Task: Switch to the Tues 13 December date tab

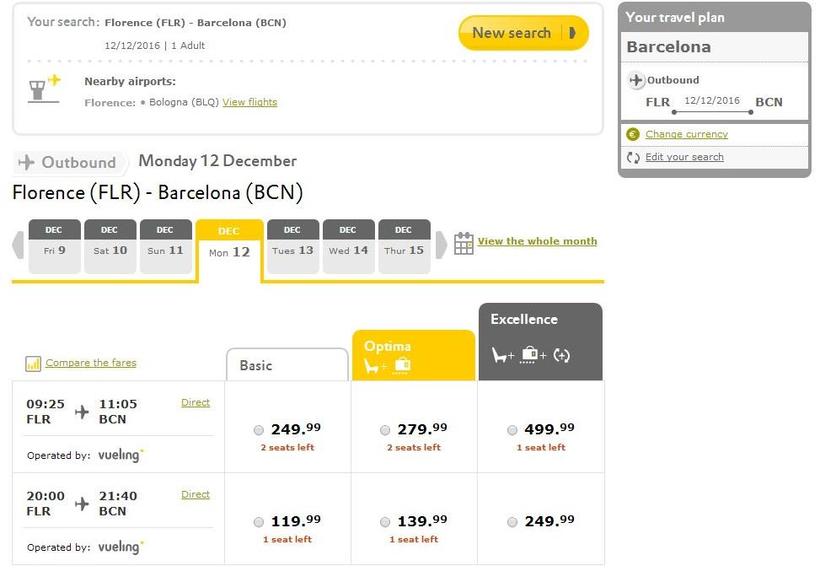Action: click(x=293, y=247)
